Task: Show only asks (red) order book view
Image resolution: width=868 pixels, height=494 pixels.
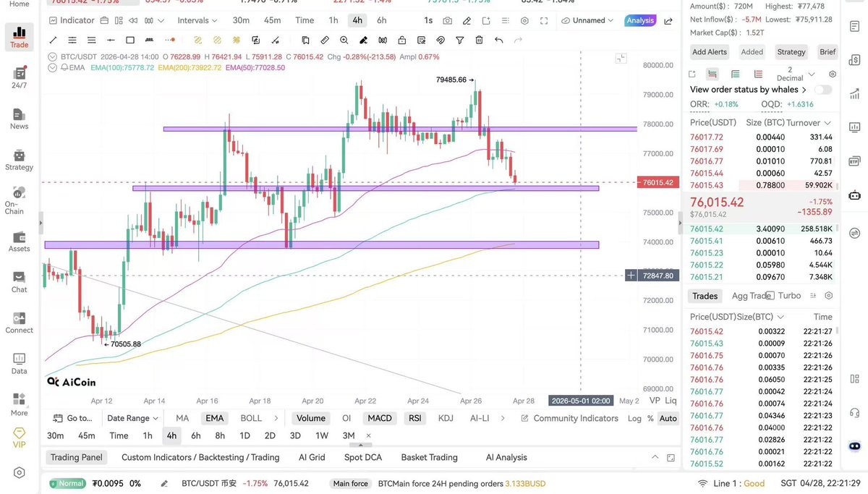Action: (x=758, y=74)
